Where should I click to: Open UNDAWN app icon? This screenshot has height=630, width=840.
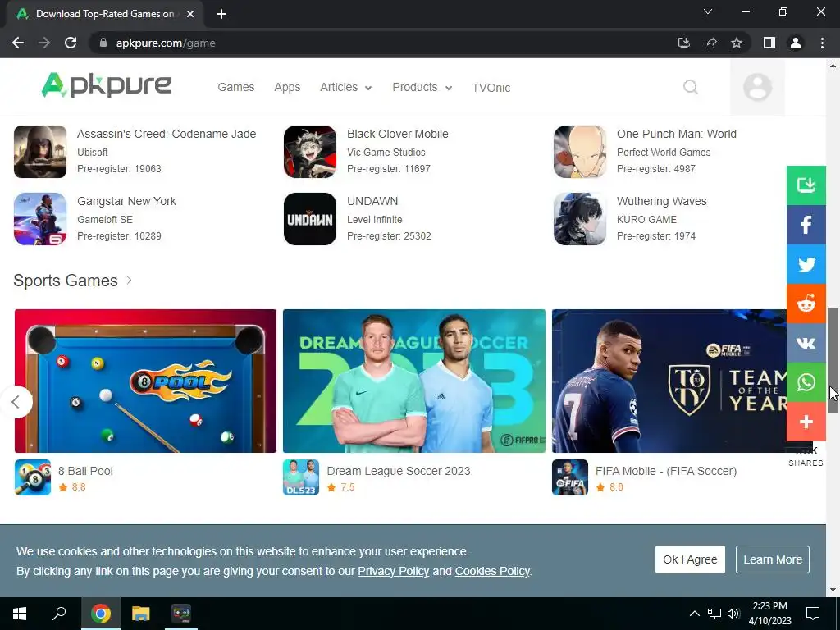309,219
